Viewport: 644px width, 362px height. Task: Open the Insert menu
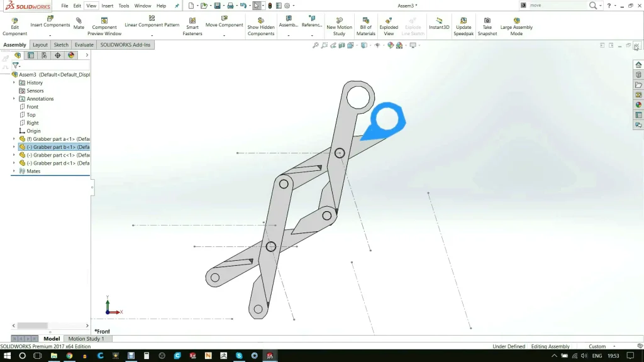(x=107, y=6)
